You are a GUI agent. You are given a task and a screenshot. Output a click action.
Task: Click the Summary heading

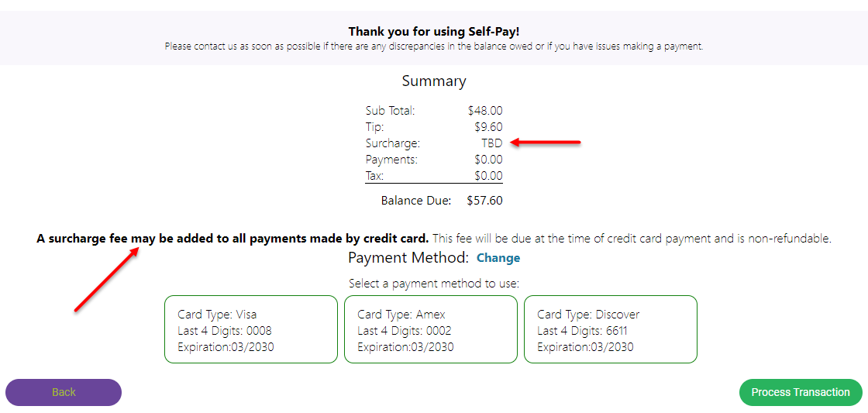[x=434, y=81]
